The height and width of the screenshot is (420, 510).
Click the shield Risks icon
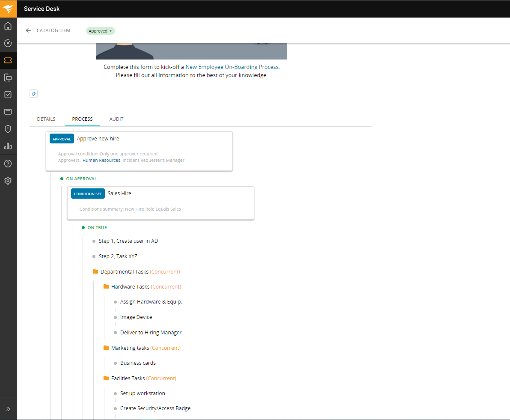click(8, 129)
